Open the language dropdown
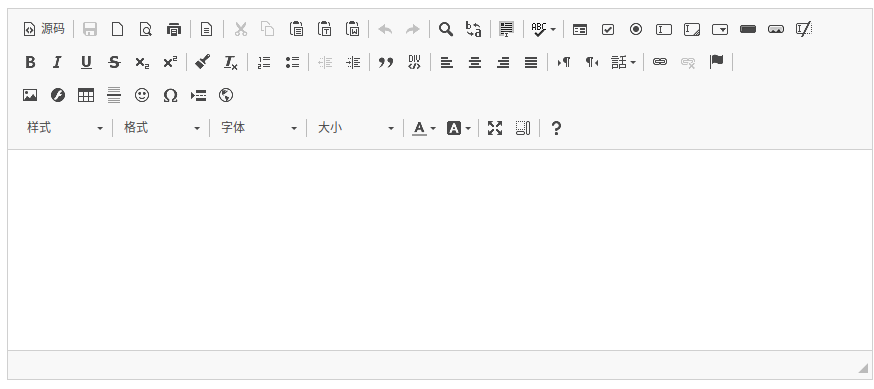Screen dimensions: 874x389 point(623,62)
